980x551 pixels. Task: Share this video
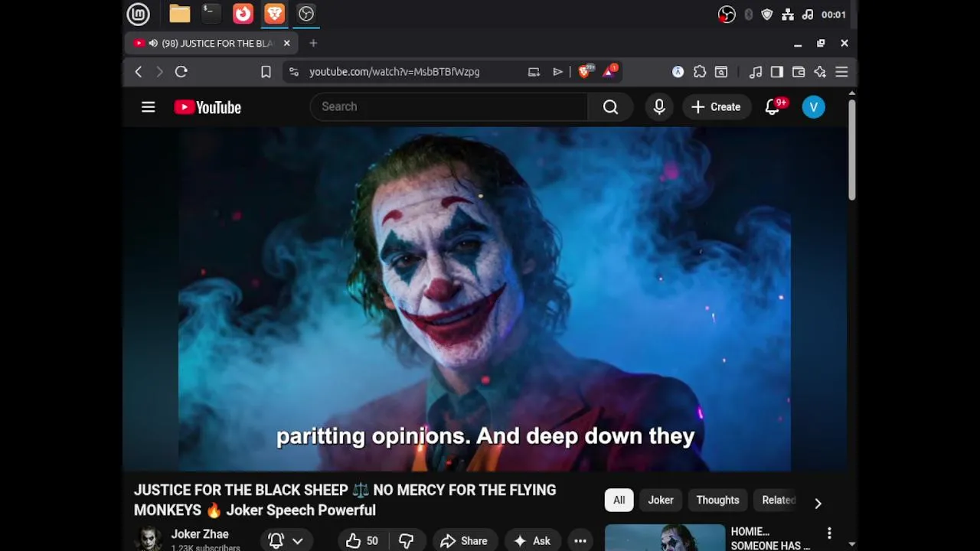[464, 541]
